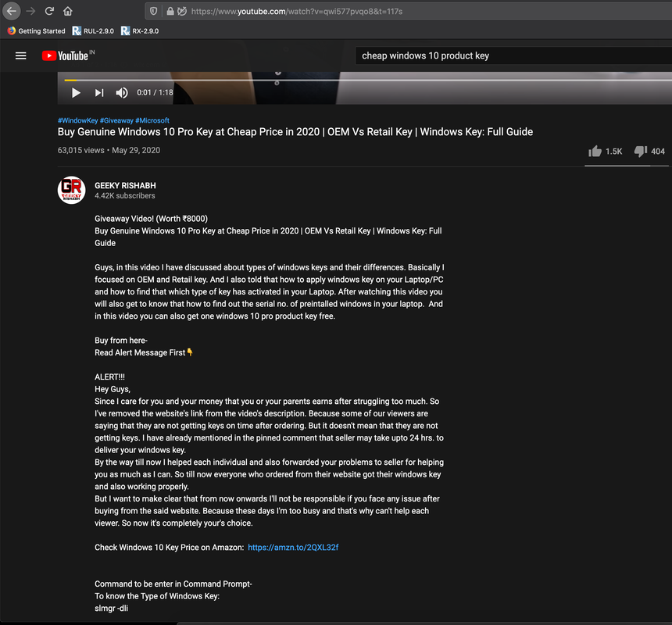Click the browser forward arrow button

(x=30, y=11)
